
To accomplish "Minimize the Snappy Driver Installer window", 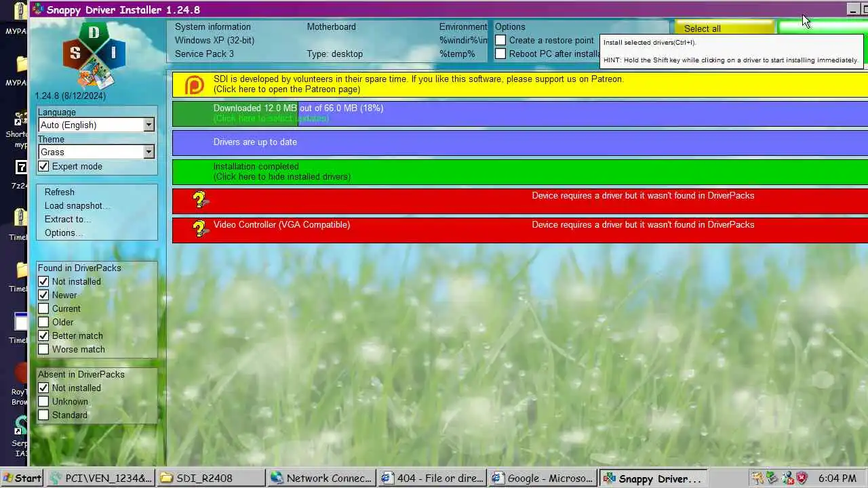I will (x=853, y=9).
